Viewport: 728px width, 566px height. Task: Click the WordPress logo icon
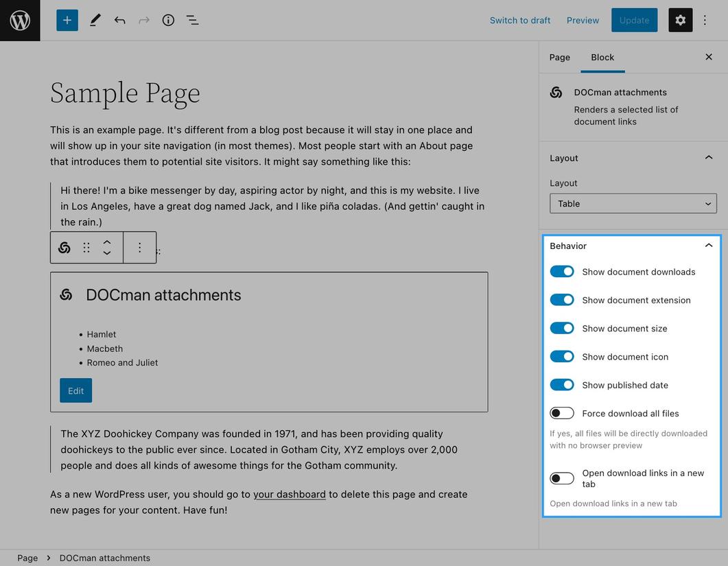(x=20, y=21)
